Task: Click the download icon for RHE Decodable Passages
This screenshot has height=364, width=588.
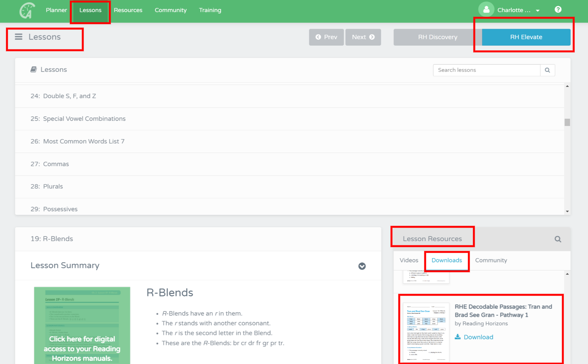Action: tap(458, 337)
